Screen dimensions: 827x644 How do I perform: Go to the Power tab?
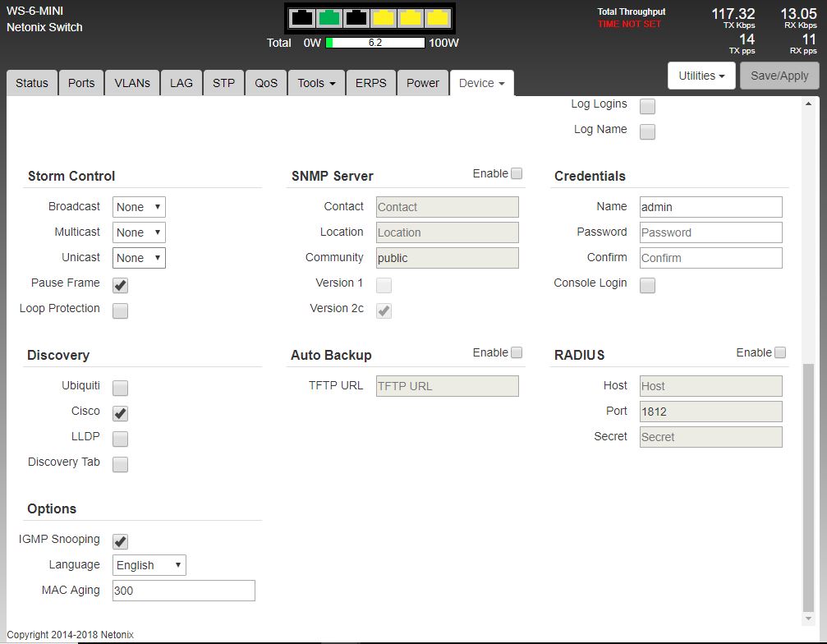[423, 83]
